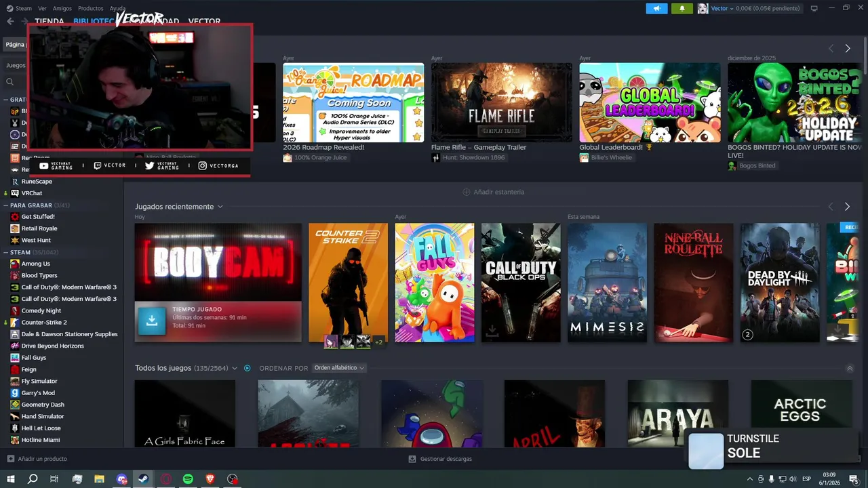
Task: Go to the TIENDA tab
Action: click(50, 21)
